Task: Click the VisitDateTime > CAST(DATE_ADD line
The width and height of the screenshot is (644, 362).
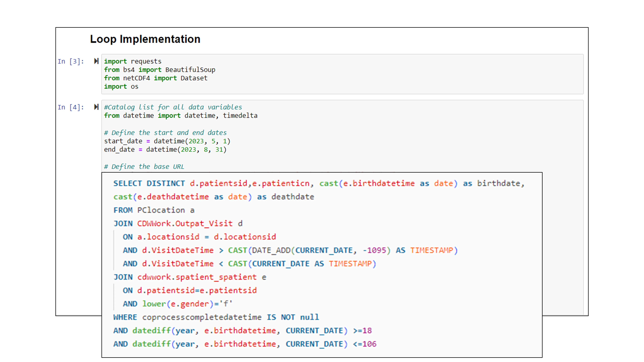Action: pyautogui.click(x=290, y=250)
